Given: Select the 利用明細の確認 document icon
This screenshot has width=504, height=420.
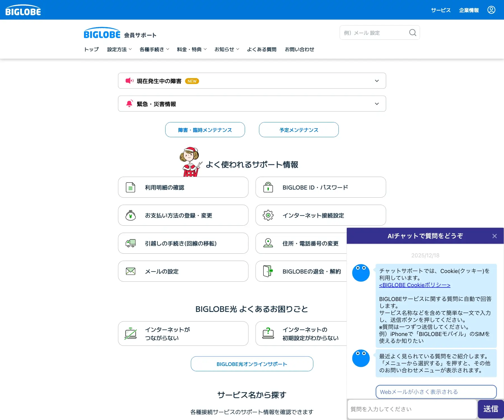Looking at the screenshot, I should coord(130,187).
